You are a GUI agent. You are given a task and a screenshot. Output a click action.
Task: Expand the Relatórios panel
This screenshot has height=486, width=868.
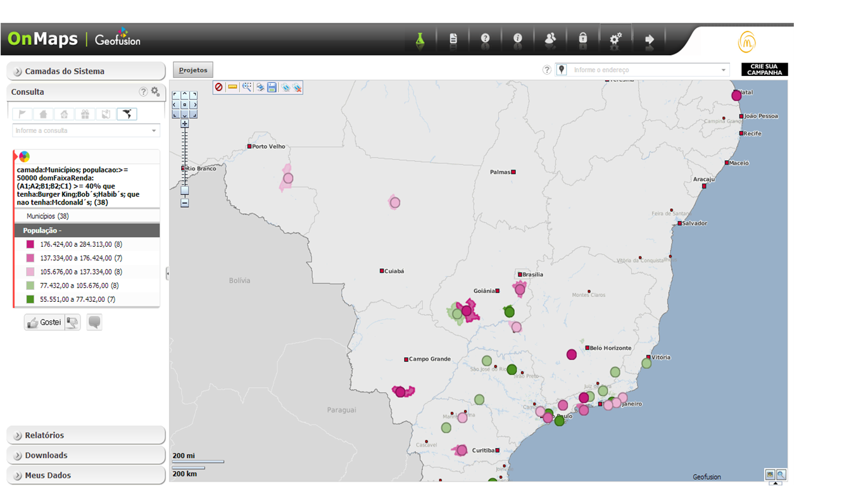click(86, 435)
